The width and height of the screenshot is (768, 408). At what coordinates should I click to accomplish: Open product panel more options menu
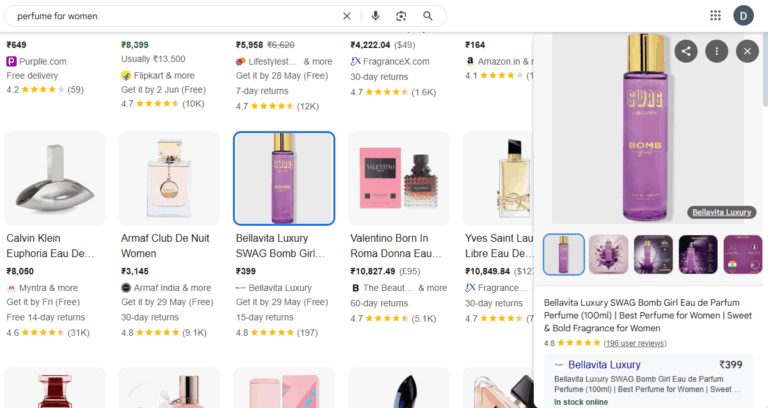click(x=716, y=51)
